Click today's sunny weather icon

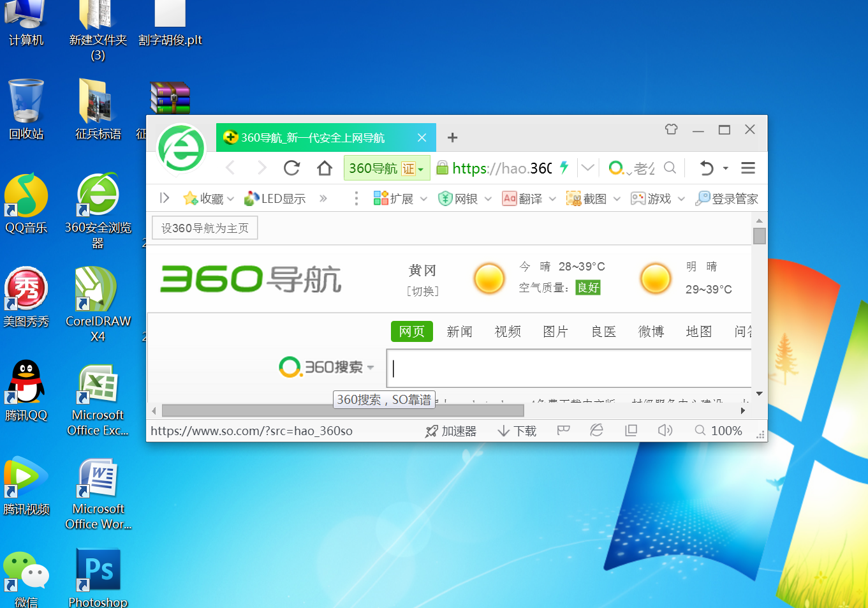click(x=489, y=278)
